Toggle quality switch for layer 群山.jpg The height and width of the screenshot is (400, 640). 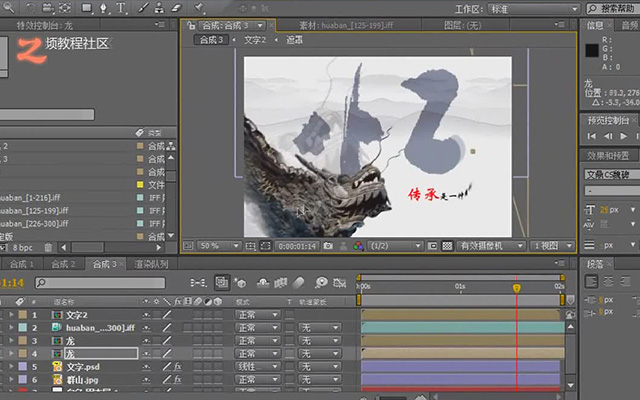(x=167, y=380)
